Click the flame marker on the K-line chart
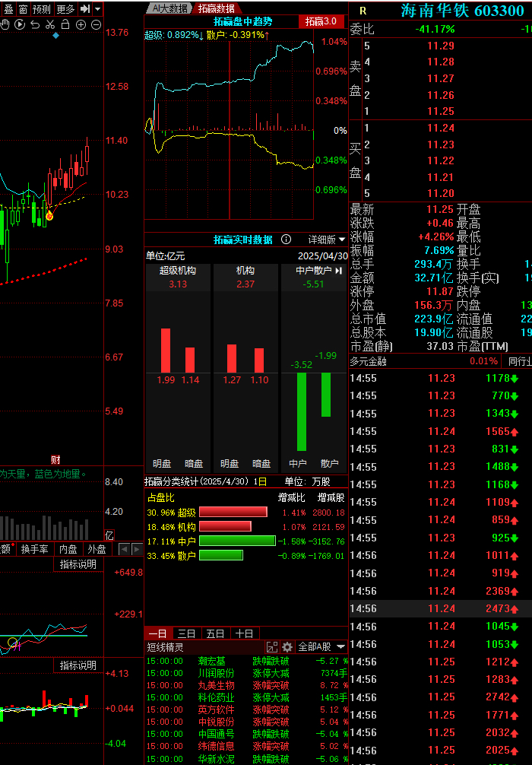Image resolution: width=532 pixels, height=765 pixels. [x=49, y=214]
